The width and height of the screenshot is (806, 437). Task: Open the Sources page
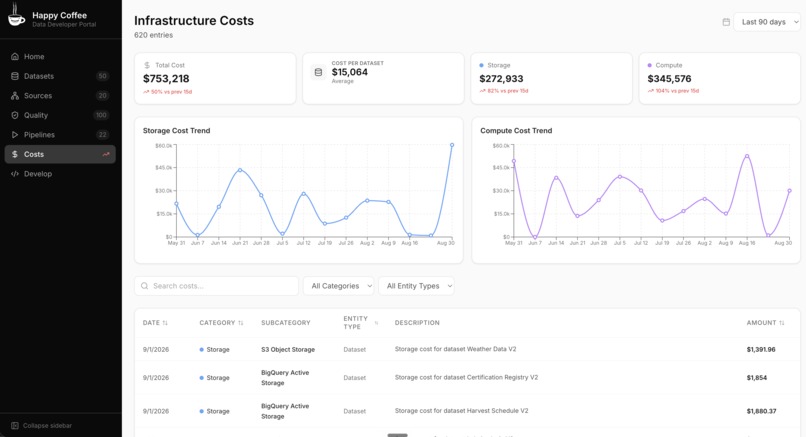point(60,96)
